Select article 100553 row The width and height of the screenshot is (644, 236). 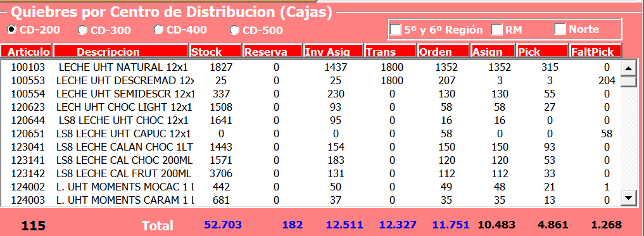pos(310,81)
